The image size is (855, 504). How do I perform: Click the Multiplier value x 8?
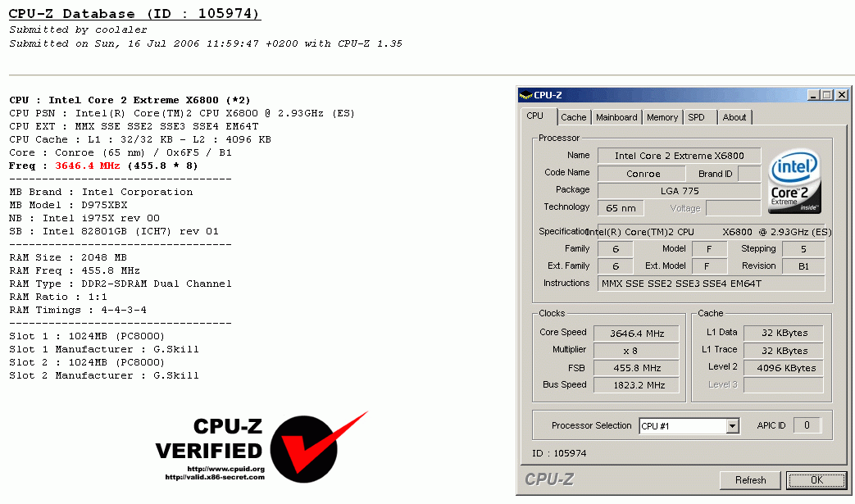636,351
